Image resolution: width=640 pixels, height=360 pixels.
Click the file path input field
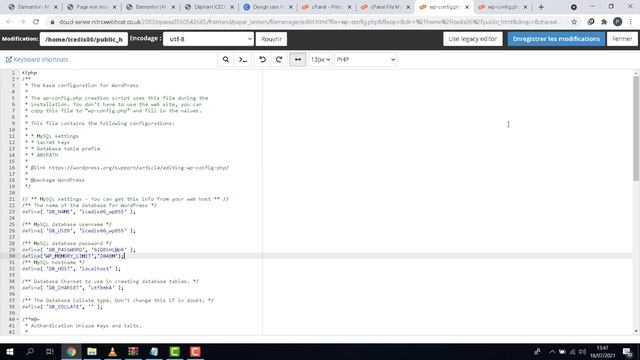(x=84, y=39)
